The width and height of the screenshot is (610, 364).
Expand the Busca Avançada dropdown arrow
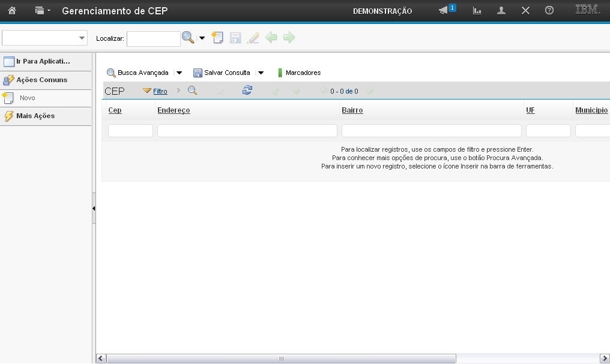[179, 73]
